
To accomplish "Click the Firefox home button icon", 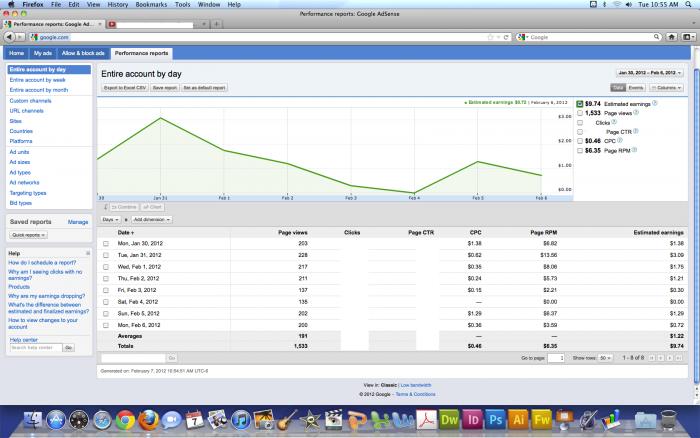I will pos(671,37).
